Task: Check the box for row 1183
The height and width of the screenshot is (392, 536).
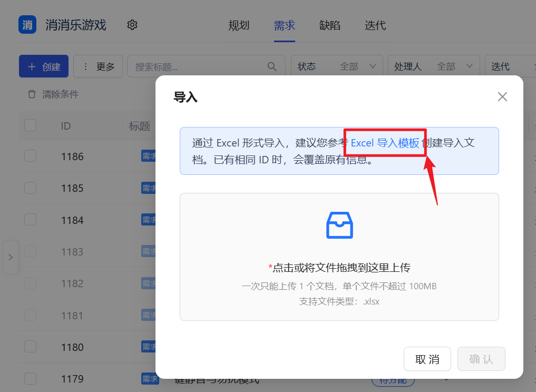Action: click(31, 251)
